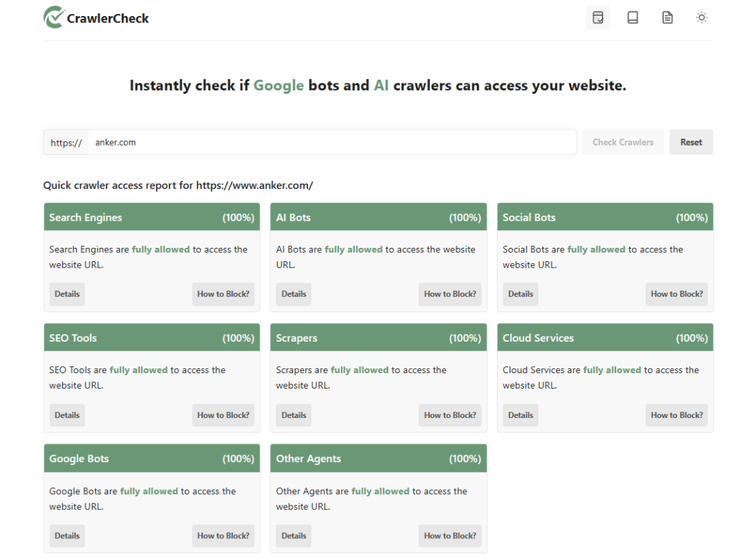This screenshot has width=756, height=558.
Task: Click the https:// prefix label
Action: click(66, 143)
